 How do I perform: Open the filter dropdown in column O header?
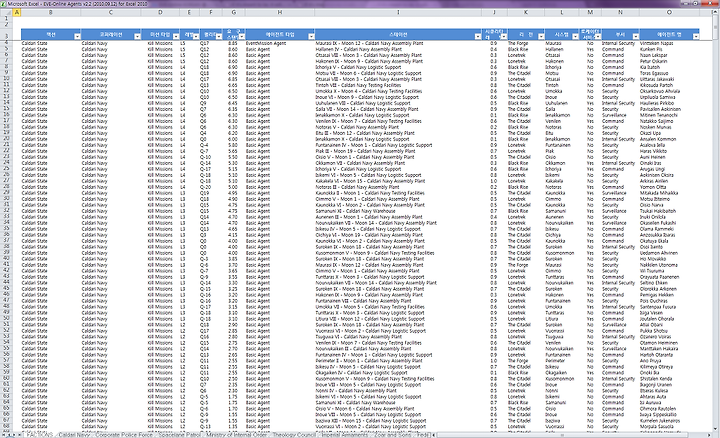(696, 36)
